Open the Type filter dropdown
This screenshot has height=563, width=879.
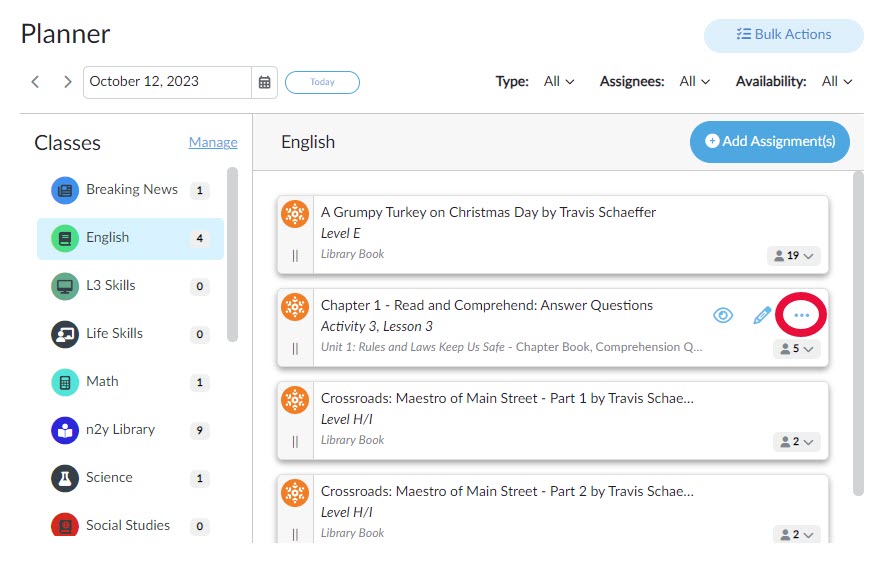[559, 82]
